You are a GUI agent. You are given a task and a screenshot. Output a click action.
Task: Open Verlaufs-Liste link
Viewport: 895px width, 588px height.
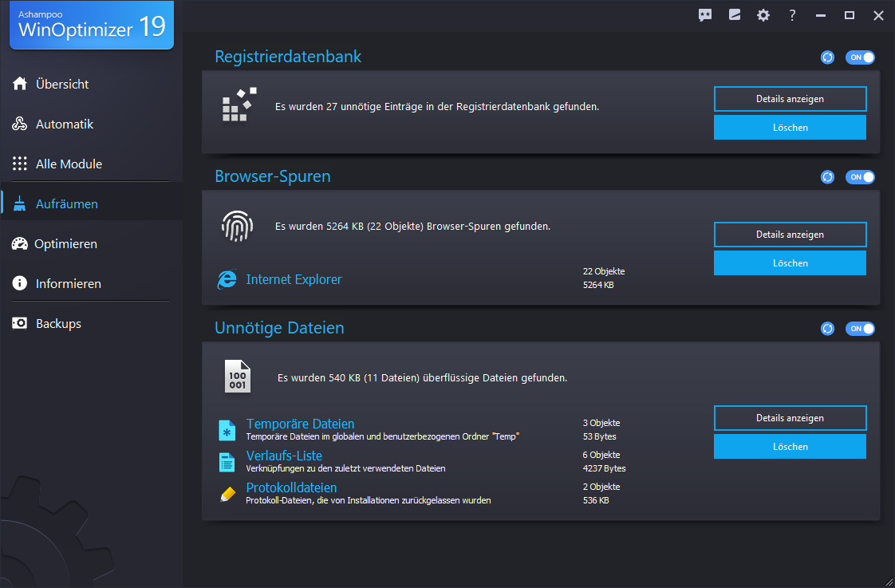[x=284, y=456]
